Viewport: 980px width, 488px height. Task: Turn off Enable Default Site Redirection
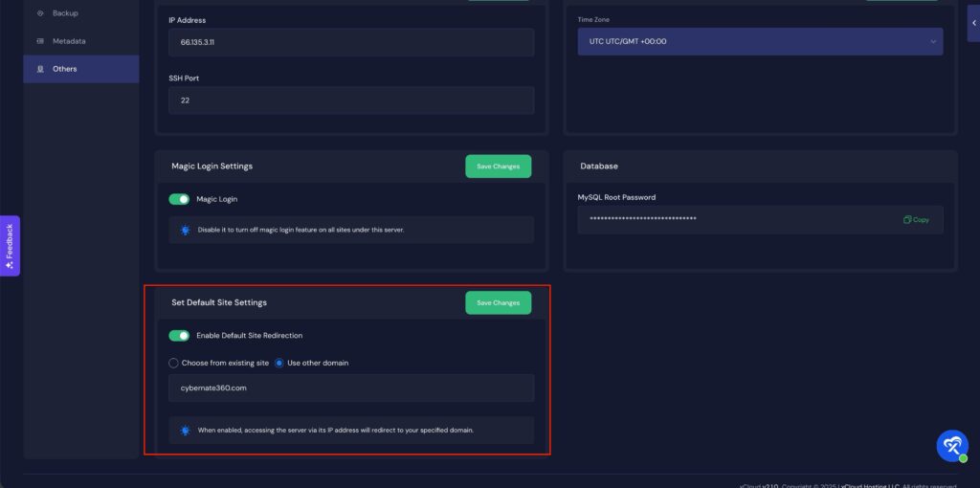179,336
